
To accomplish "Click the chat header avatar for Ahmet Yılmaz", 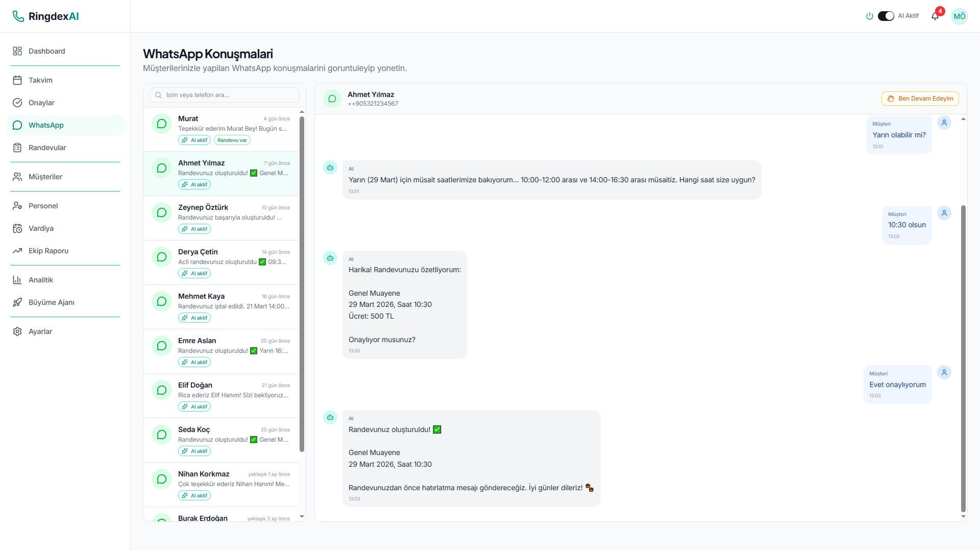I will tap(332, 99).
